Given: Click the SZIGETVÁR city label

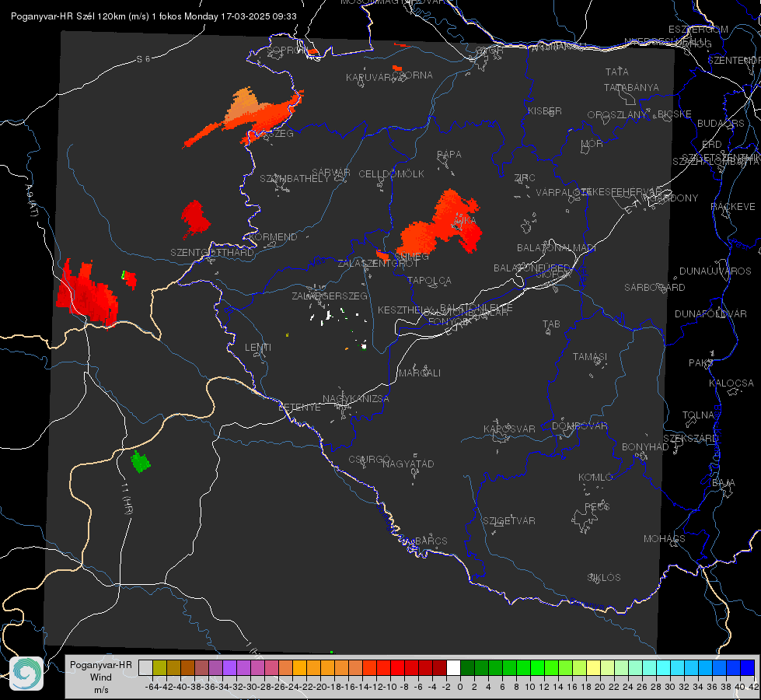Looking at the screenshot, I should tap(509, 521).
